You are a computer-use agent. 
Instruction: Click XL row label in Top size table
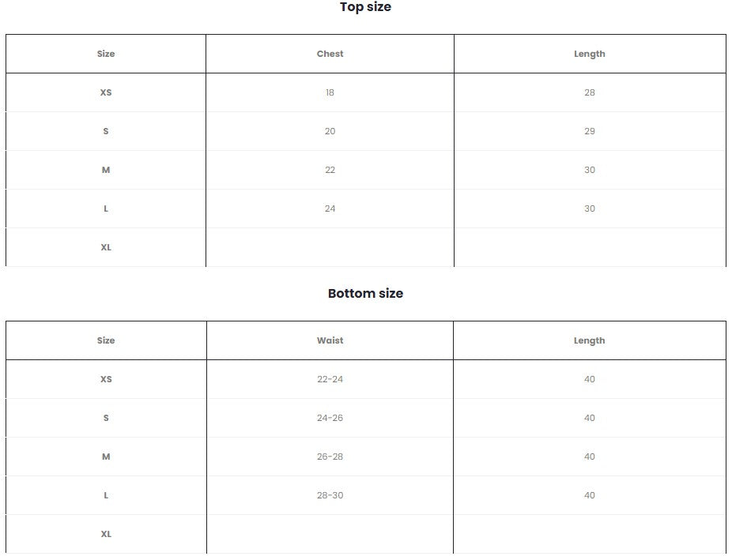106,247
